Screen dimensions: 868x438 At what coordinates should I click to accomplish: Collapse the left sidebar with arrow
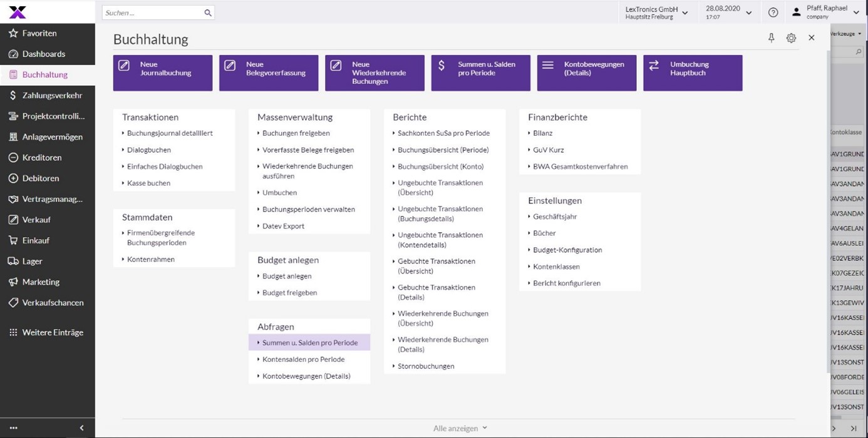click(81, 428)
